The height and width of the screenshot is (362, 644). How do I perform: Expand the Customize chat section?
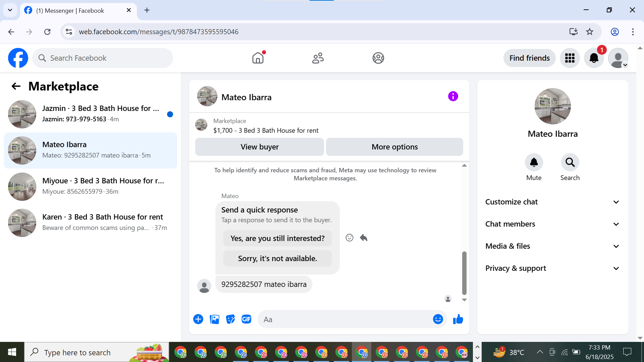click(552, 202)
